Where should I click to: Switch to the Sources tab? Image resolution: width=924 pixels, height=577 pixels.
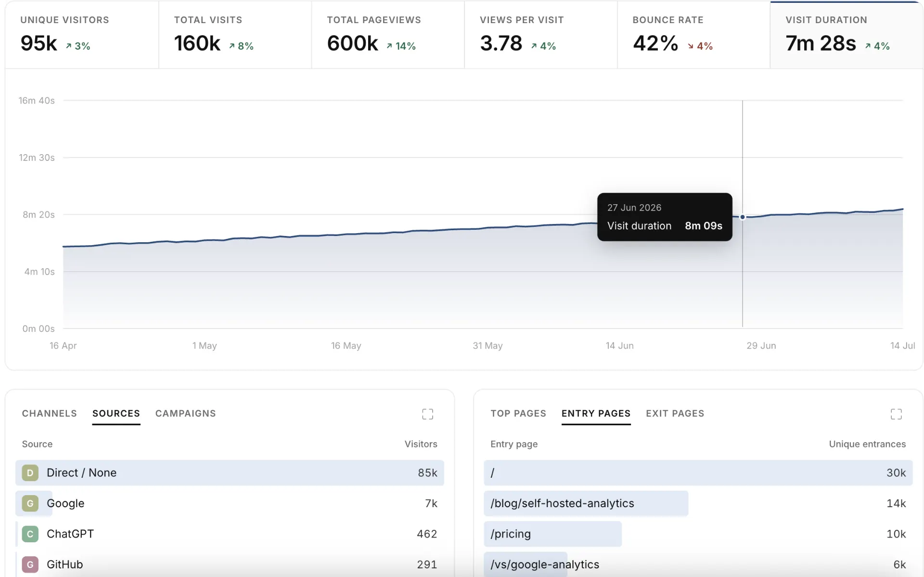(116, 413)
